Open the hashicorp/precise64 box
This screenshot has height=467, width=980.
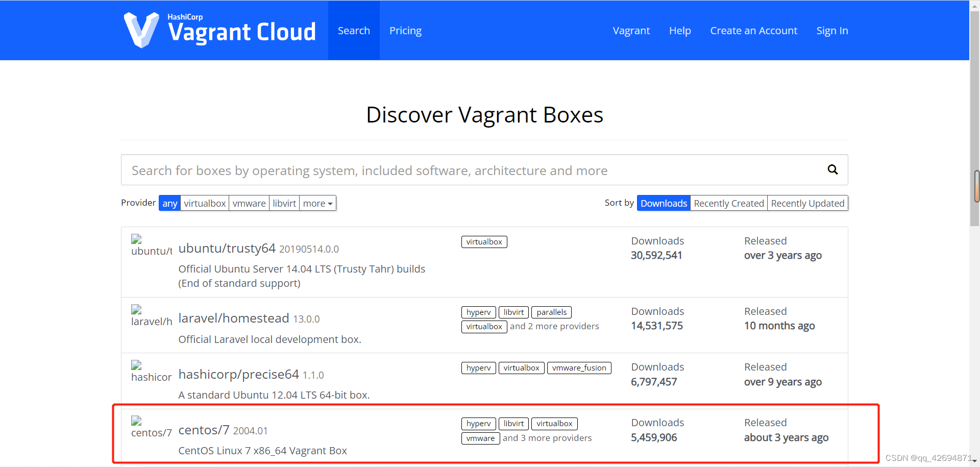tap(238, 374)
